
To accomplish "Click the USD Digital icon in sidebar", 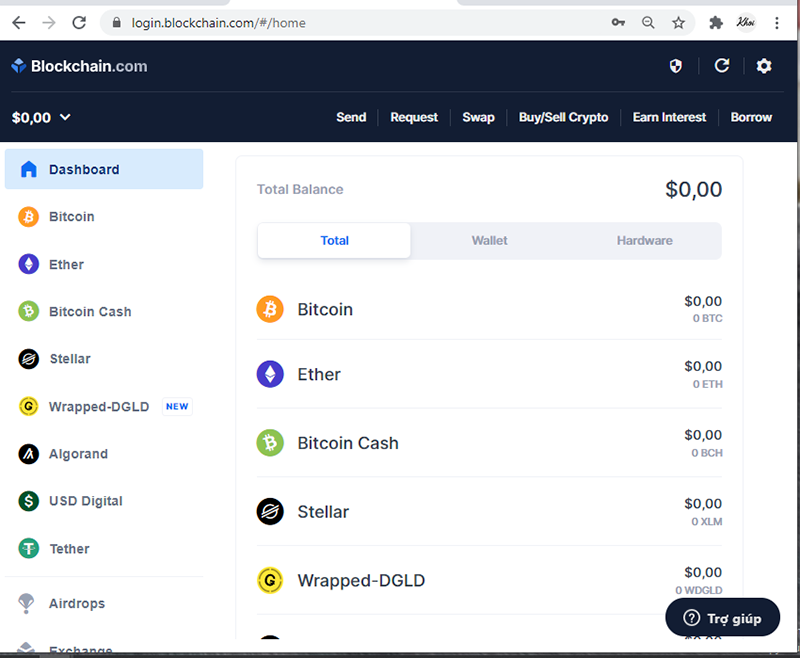I will [29, 501].
